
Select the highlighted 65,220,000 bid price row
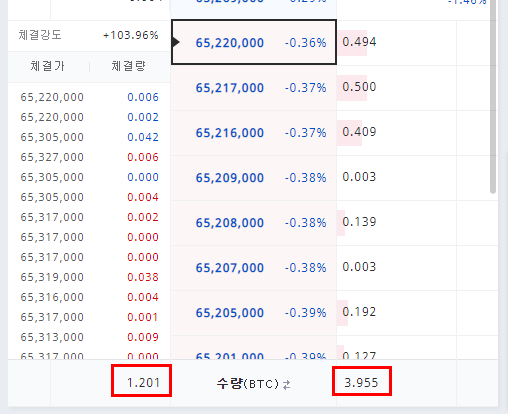click(x=254, y=42)
